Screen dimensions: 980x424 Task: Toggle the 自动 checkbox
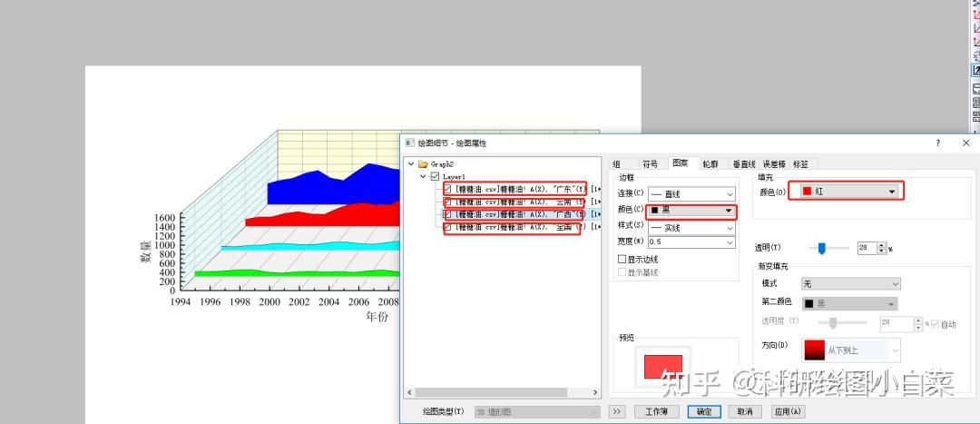pyautogui.click(x=936, y=324)
